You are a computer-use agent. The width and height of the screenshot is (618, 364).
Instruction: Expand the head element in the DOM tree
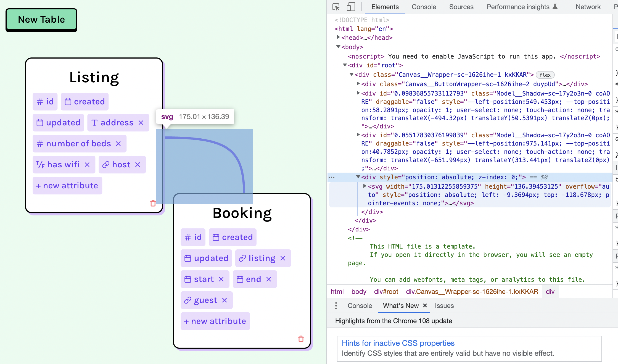pos(338,38)
